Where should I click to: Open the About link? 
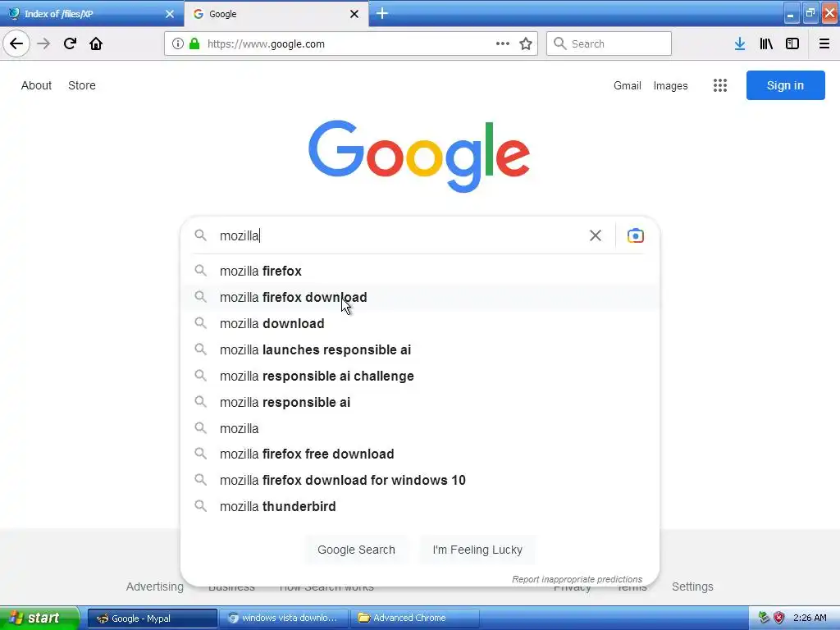coord(36,85)
